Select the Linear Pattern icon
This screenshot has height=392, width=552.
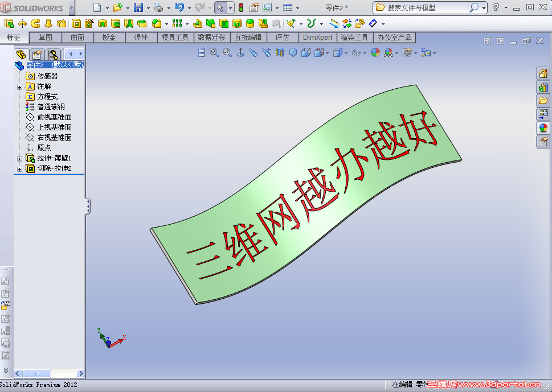(x=177, y=23)
